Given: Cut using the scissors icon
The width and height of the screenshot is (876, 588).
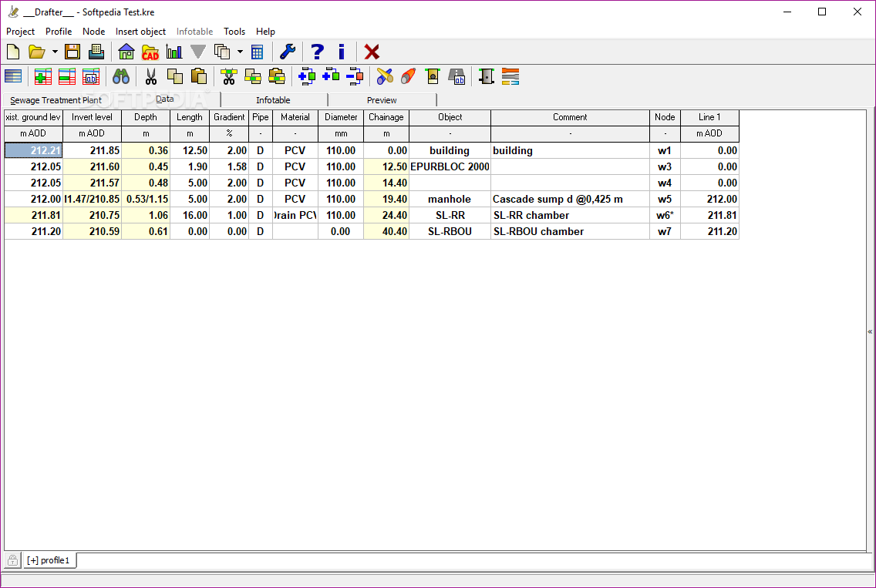Looking at the screenshot, I should 151,76.
